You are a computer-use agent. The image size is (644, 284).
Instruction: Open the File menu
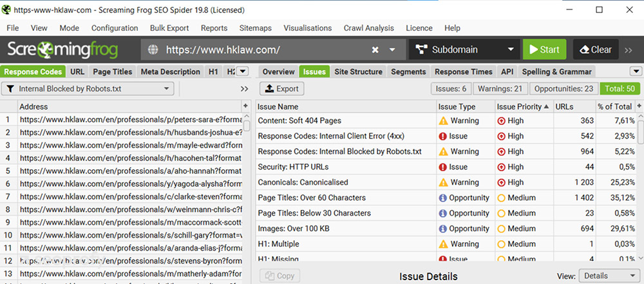pyautogui.click(x=13, y=28)
